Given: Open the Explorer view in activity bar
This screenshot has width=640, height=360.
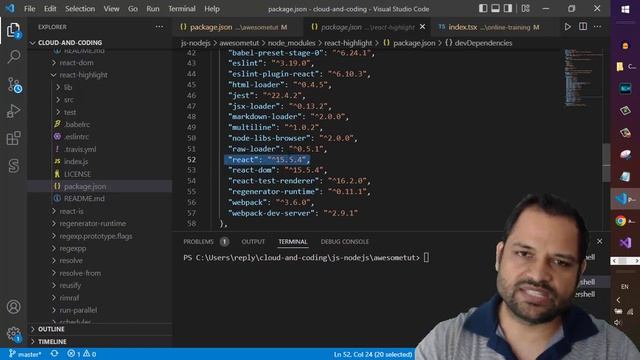Looking at the screenshot, I should click(13, 30).
